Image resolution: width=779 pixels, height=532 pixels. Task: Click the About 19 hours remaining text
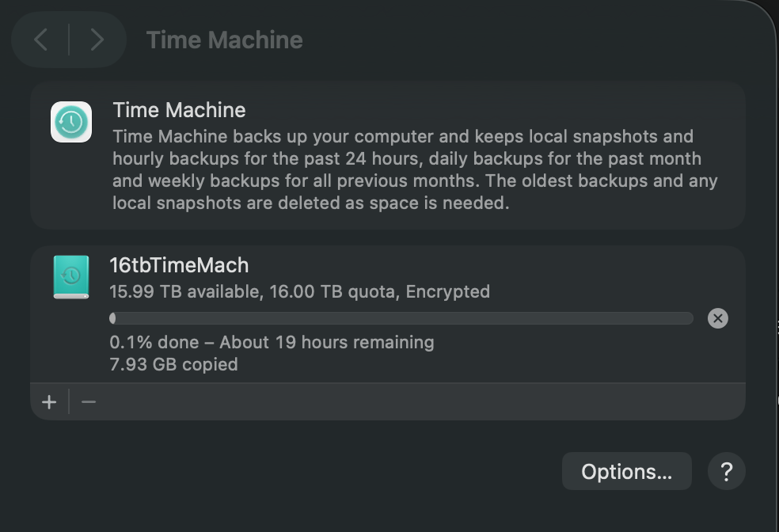(x=326, y=343)
